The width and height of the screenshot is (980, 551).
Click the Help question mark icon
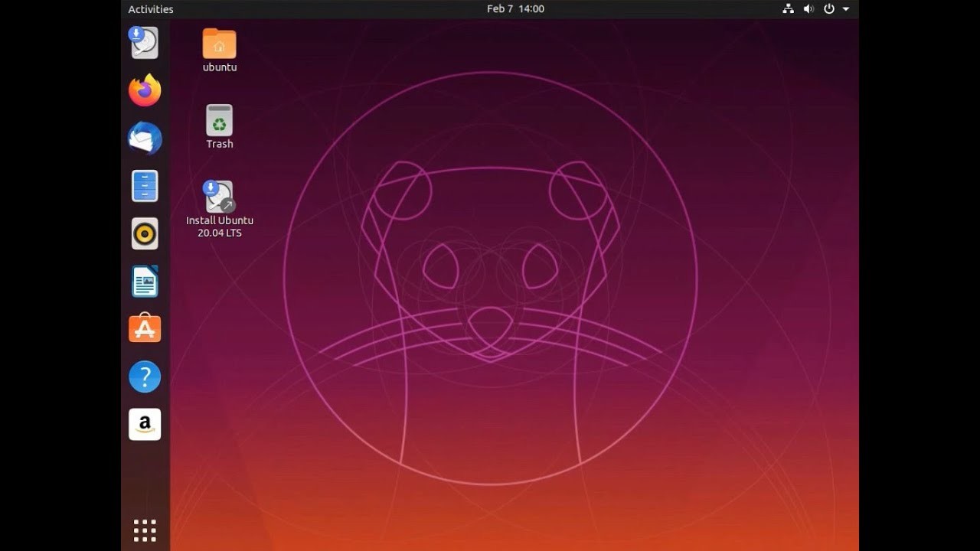(x=145, y=377)
